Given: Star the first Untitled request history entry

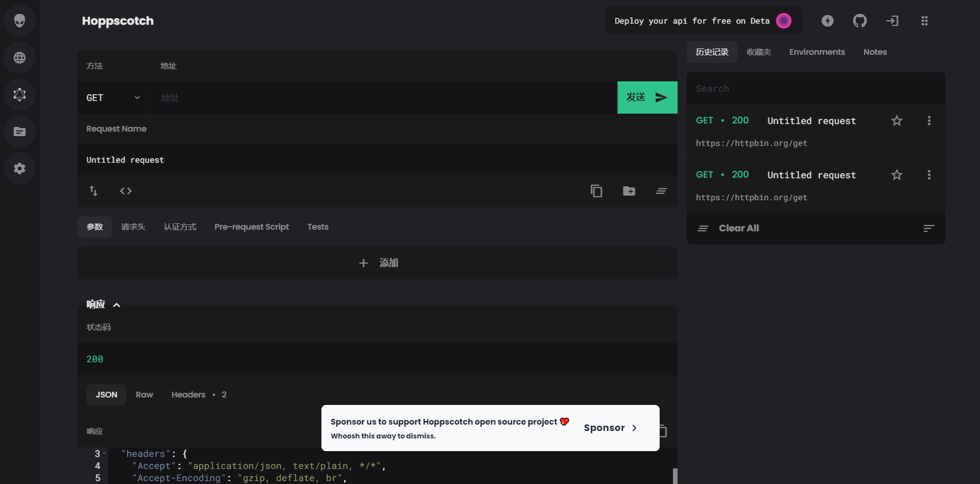Looking at the screenshot, I should (x=897, y=121).
